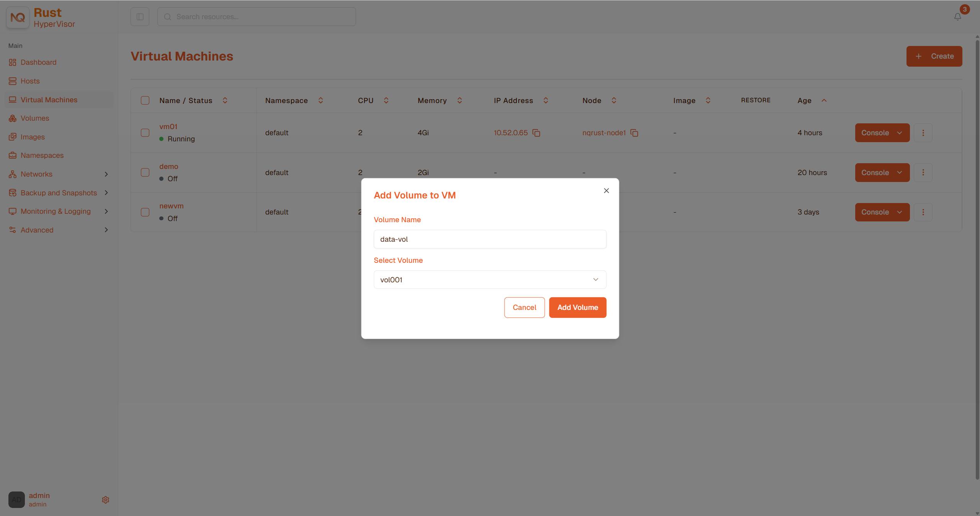980x516 pixels.
Task: Open more actions menu for vm01
Action: 923,133
